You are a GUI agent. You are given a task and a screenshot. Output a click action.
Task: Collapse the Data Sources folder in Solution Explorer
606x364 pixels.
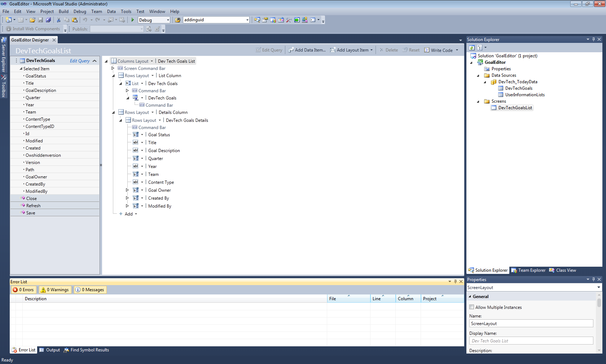[x=478, y=76]
